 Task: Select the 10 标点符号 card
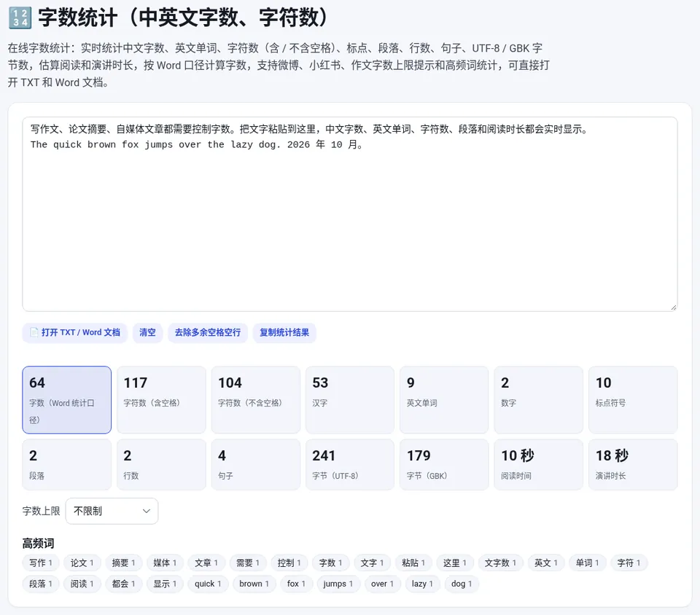click(x=633, y=399)
